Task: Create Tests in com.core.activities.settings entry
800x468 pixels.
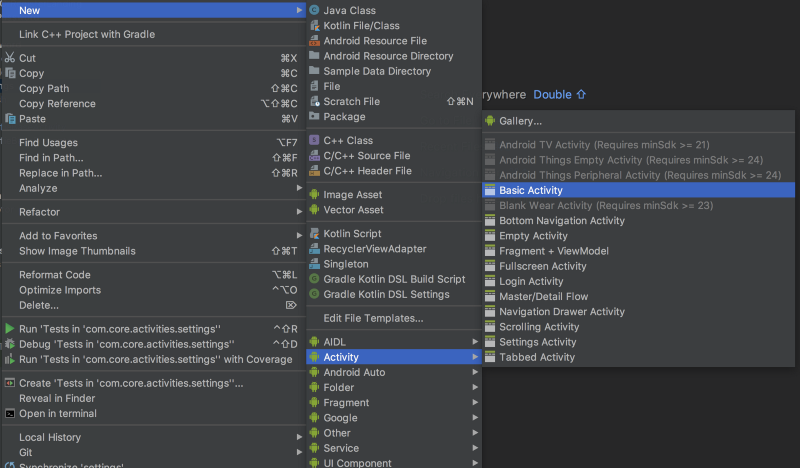Action: [154, 383]
